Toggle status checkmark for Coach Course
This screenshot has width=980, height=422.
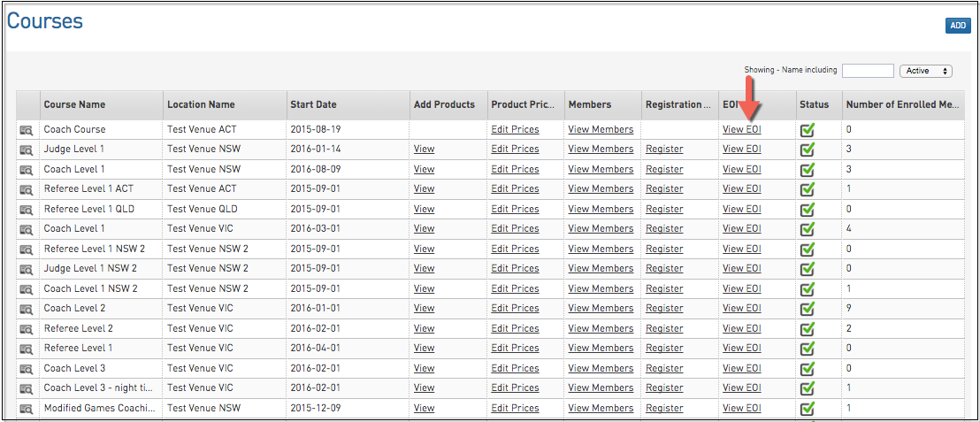point(807,130)
